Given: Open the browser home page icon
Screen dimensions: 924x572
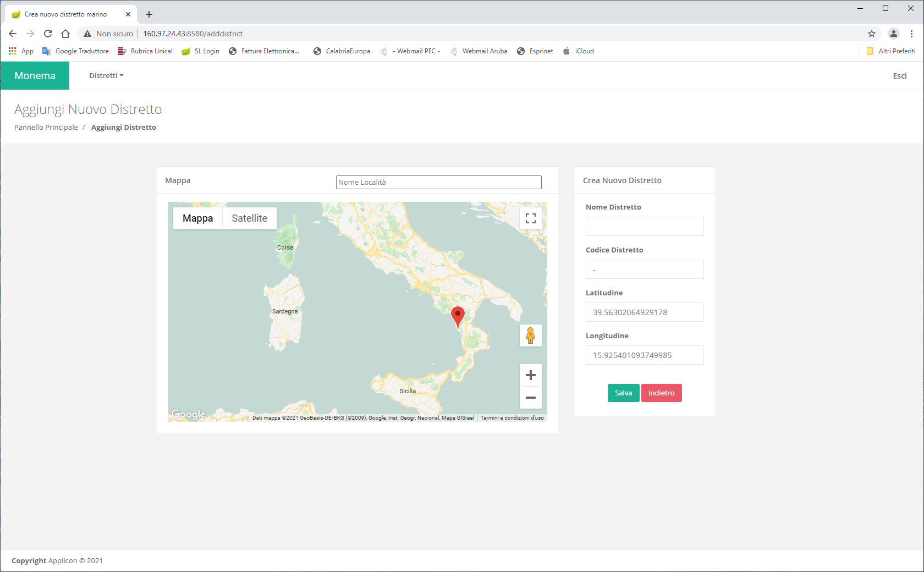Looking at the screenshot, I should [65, 34].
